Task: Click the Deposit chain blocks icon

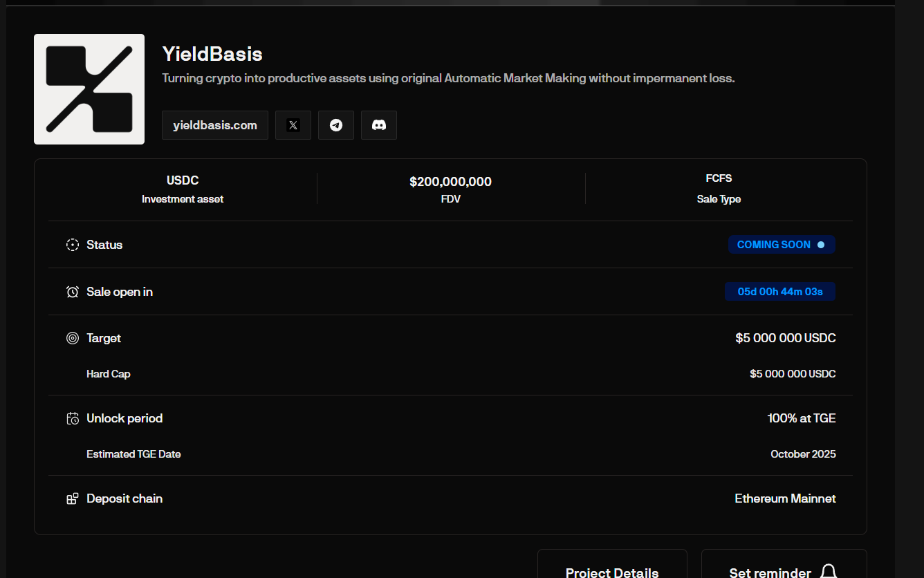Action: [73, 498]
